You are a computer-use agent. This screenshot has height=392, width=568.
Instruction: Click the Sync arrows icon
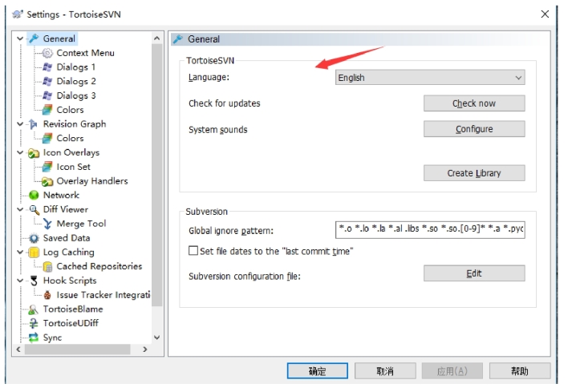(x=34, y=337)
